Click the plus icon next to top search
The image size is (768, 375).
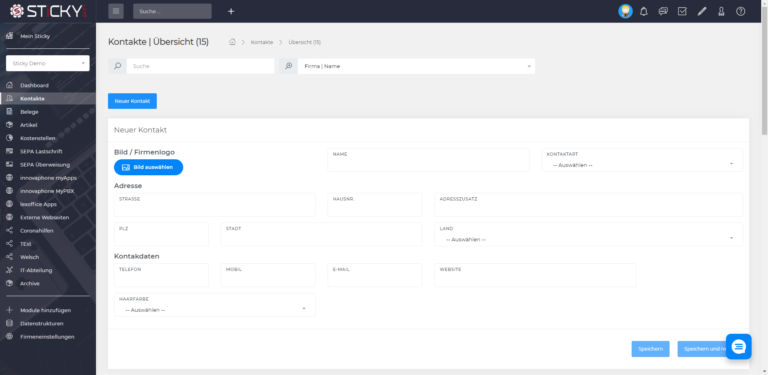coord(231,11)
